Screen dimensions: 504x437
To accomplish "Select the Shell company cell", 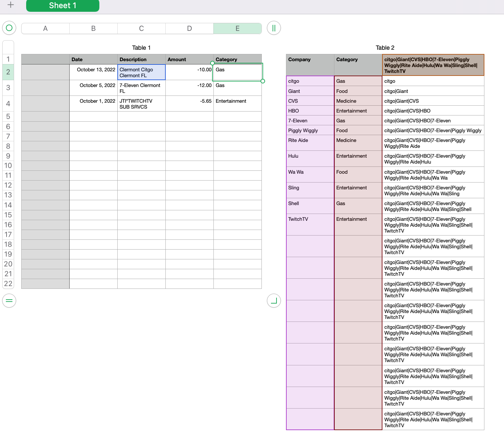I will [310, 206].
